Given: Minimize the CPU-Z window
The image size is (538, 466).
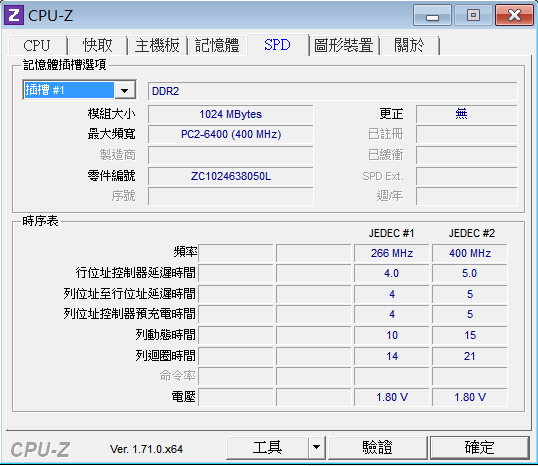Looking at the screenshot, I should 432,15.
